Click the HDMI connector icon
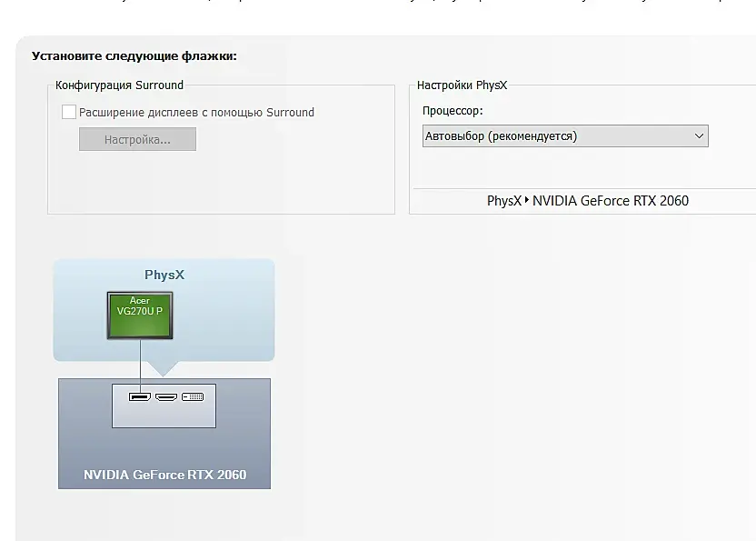Screen dimensions: 756x541 166,396
